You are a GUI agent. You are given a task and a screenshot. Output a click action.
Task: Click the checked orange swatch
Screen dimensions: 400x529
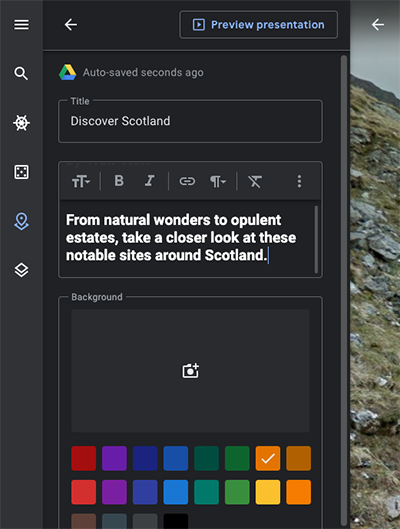(268, 458)
